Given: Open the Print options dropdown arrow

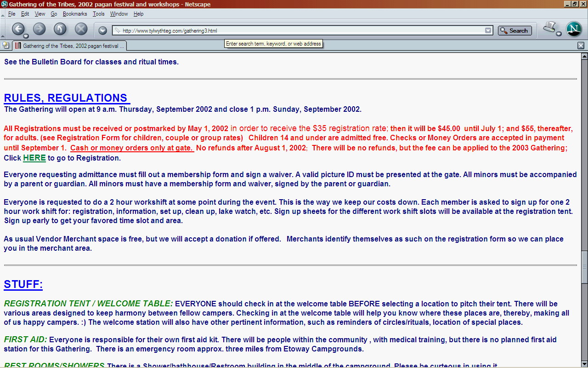Looking at the screenshot, I should (559, 34).
